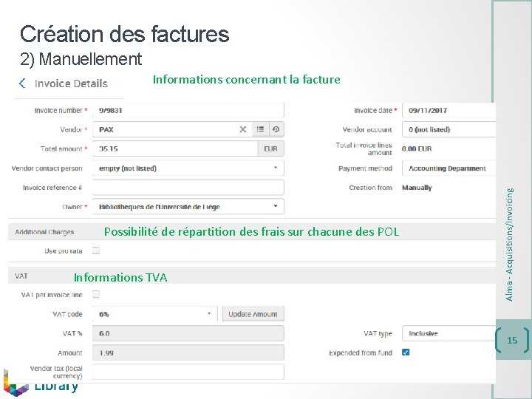Go back using the Invoice Details arrow
Image resolution: width=532 pixels, height=399 pixels.
22,83
